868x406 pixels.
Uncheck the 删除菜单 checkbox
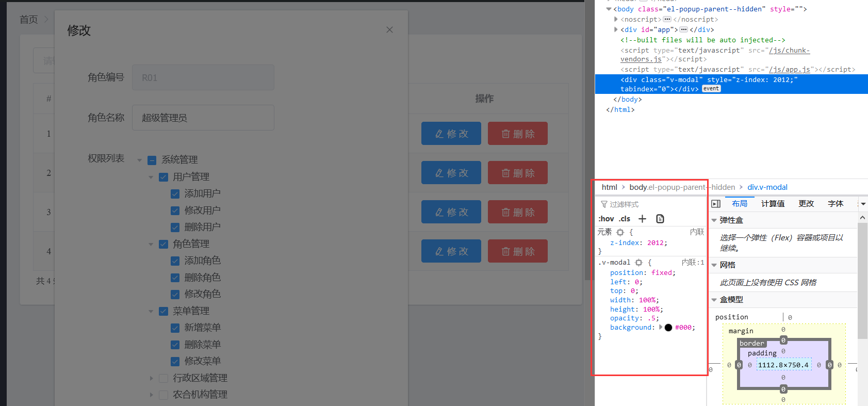[x=175, y=345]
